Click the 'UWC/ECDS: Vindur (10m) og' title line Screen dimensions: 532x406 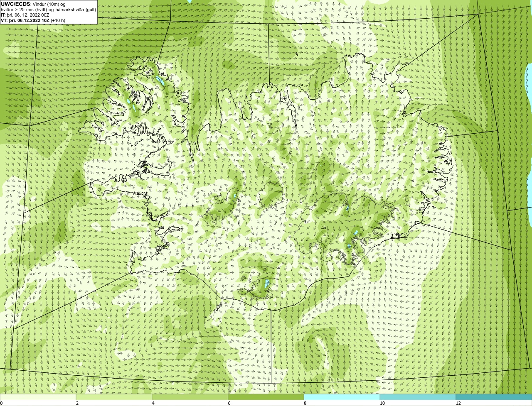(x=33, y=4)
